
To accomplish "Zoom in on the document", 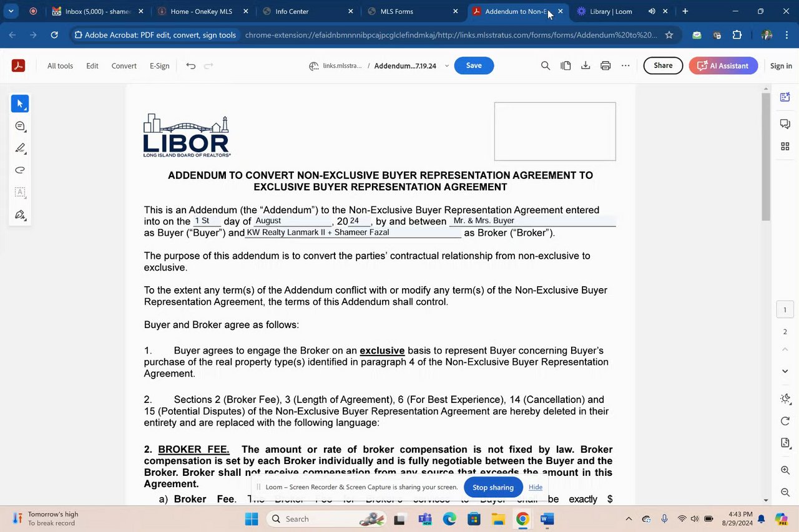I will click(785, 470).
